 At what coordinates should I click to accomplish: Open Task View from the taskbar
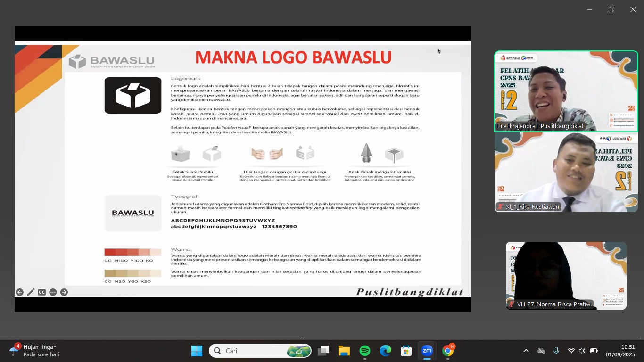point(323,351)
